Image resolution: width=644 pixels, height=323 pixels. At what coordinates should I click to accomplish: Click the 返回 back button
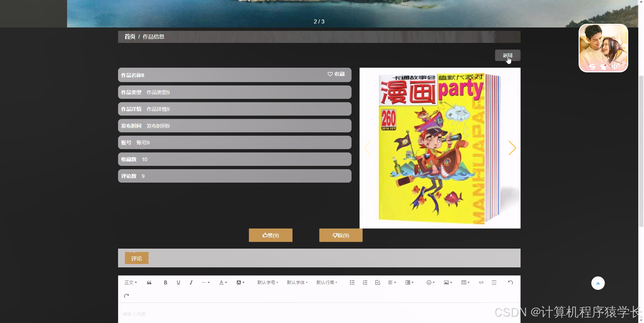tap(507, 55)
